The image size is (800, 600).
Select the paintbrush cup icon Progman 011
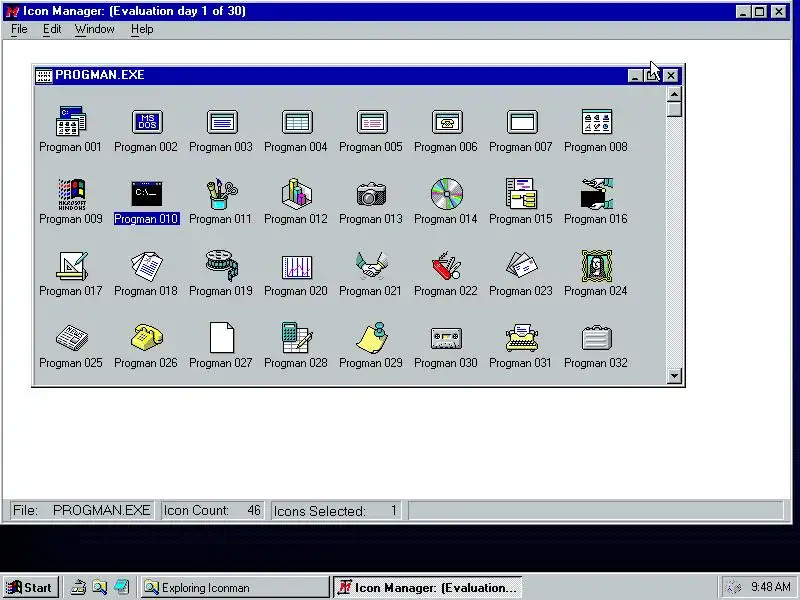click(x=222, y=194)
